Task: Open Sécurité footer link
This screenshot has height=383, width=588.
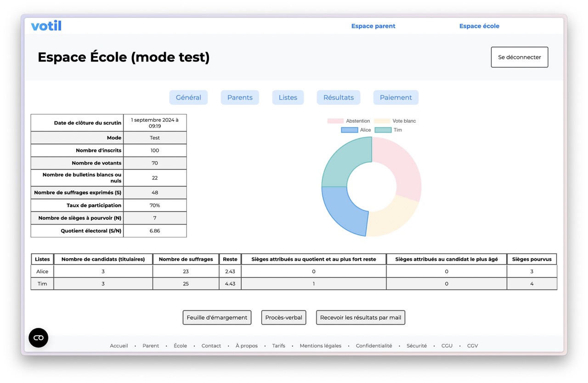Action: (x=417, y=346)
